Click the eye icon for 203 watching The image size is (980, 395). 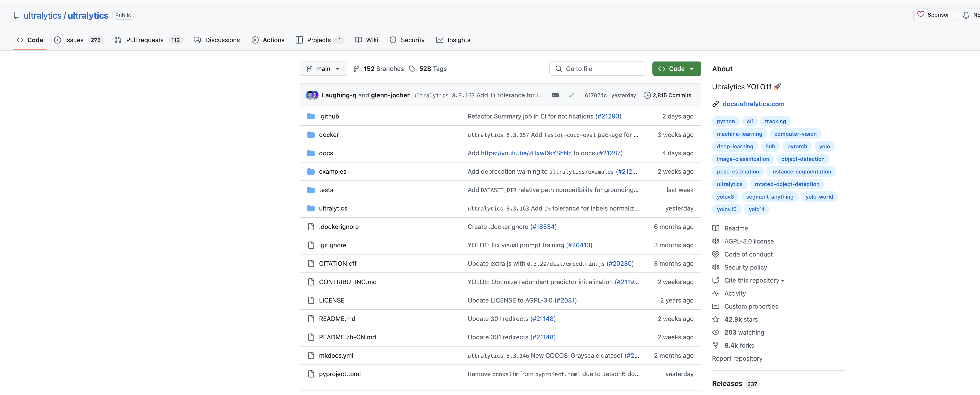tap(716, 332)
